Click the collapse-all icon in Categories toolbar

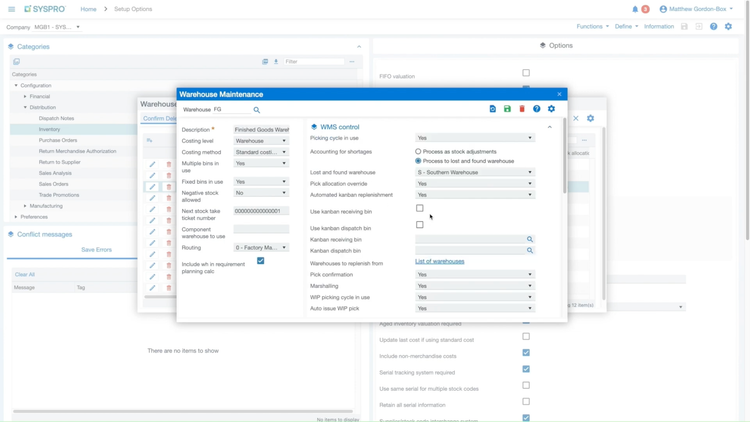(265, 62)
